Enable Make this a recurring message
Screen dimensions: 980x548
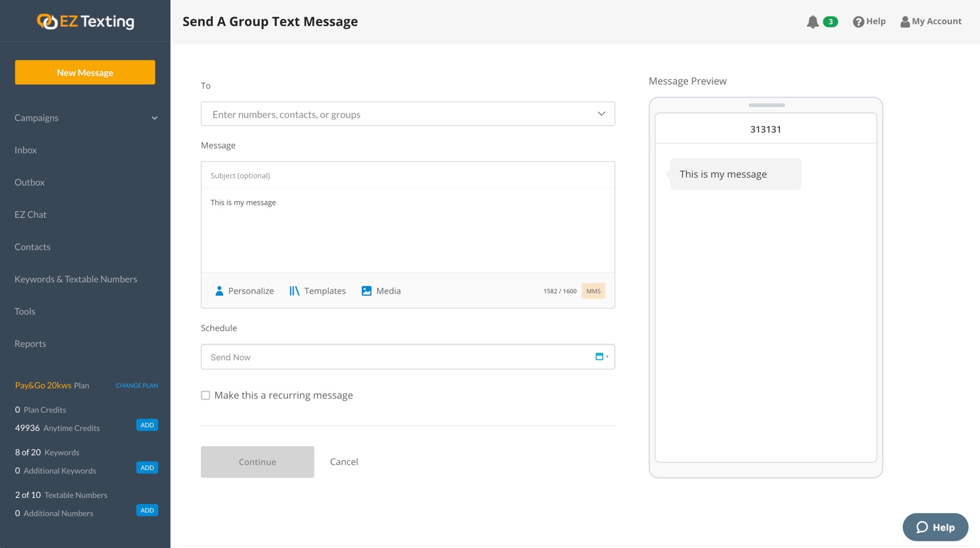pos(206,396)
